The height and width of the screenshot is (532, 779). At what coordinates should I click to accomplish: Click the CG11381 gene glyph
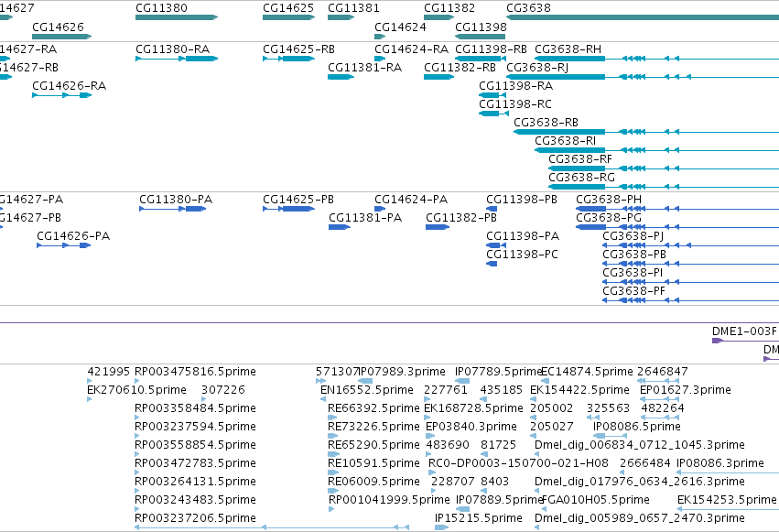341,17
